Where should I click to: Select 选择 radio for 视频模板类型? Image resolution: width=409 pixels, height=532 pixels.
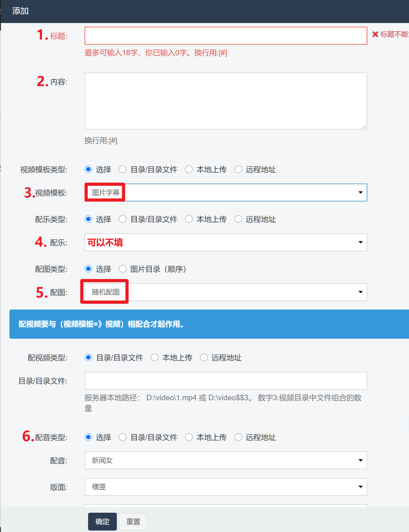point(88,169)
